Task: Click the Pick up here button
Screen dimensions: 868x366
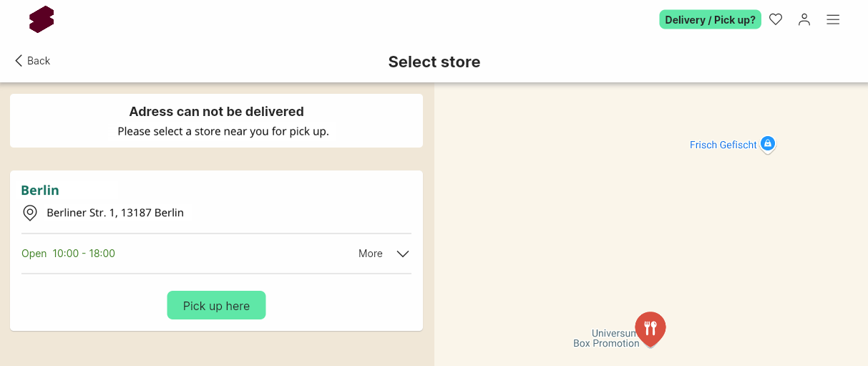Action: (216, 305)
